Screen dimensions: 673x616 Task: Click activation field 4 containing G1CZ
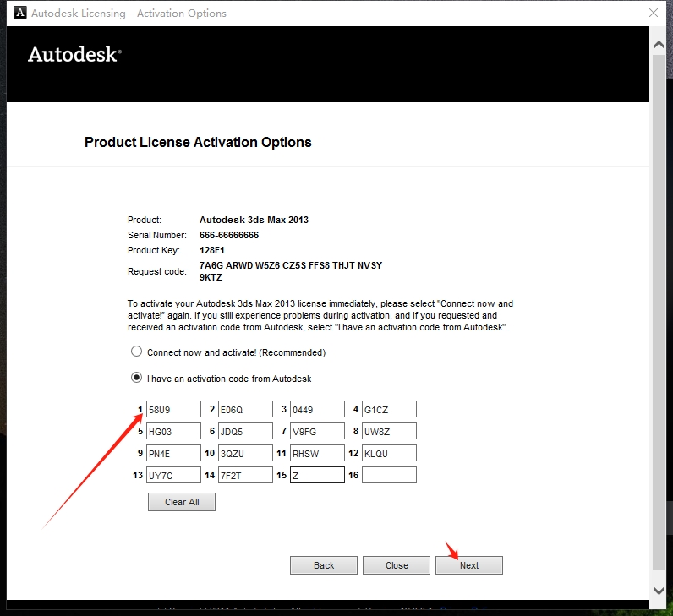[389, 410]
